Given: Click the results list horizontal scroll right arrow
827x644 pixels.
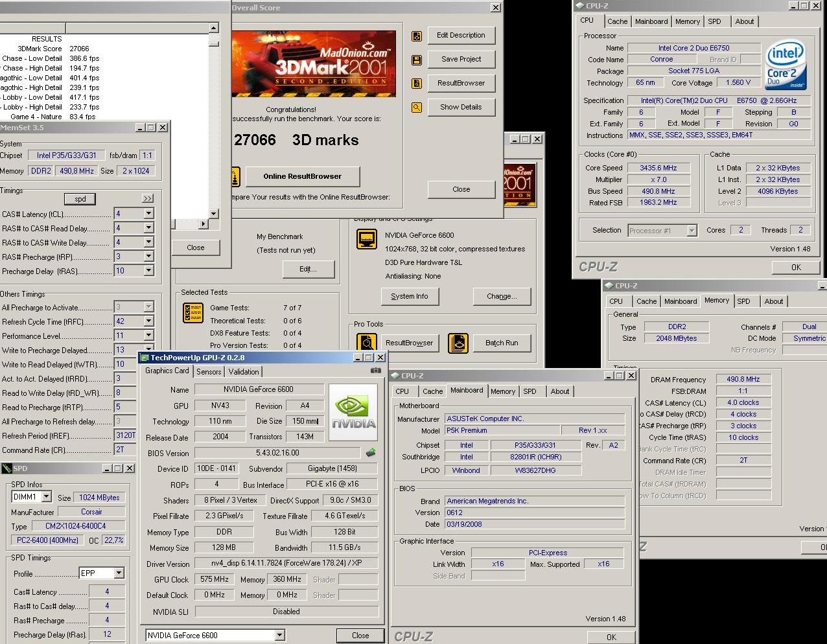Looking at the screenshot, I should coord(203,224).
